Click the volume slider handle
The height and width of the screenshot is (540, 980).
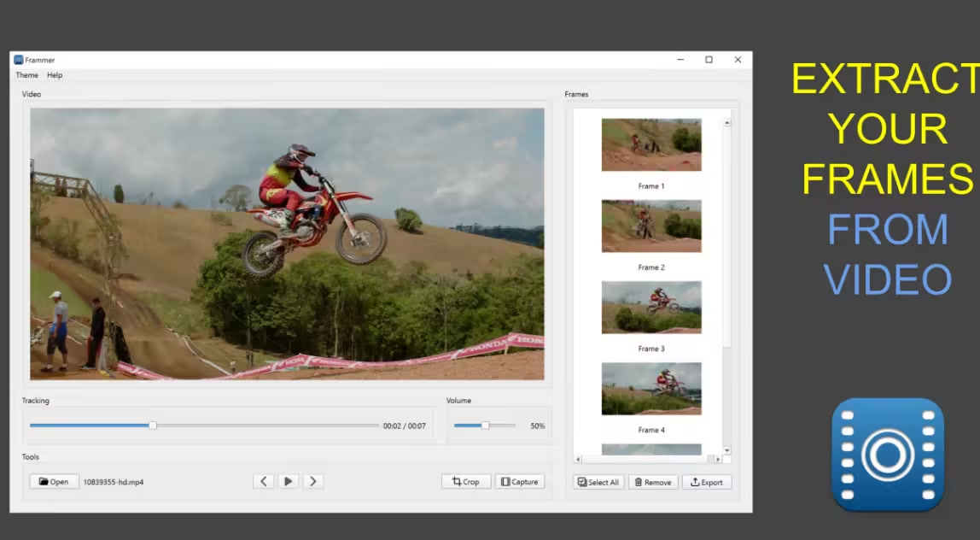point(485,426)
